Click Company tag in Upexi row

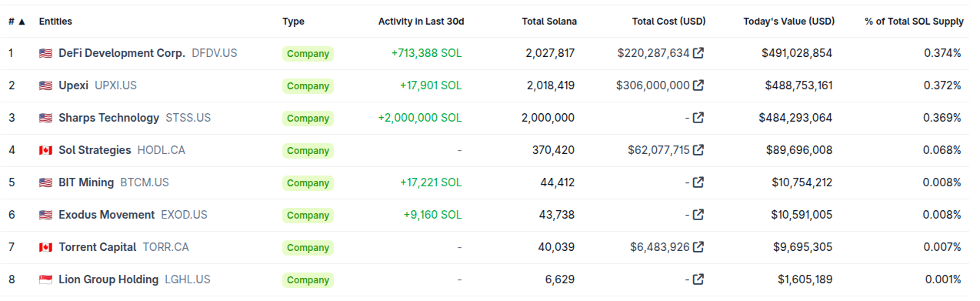pos(308,86)
